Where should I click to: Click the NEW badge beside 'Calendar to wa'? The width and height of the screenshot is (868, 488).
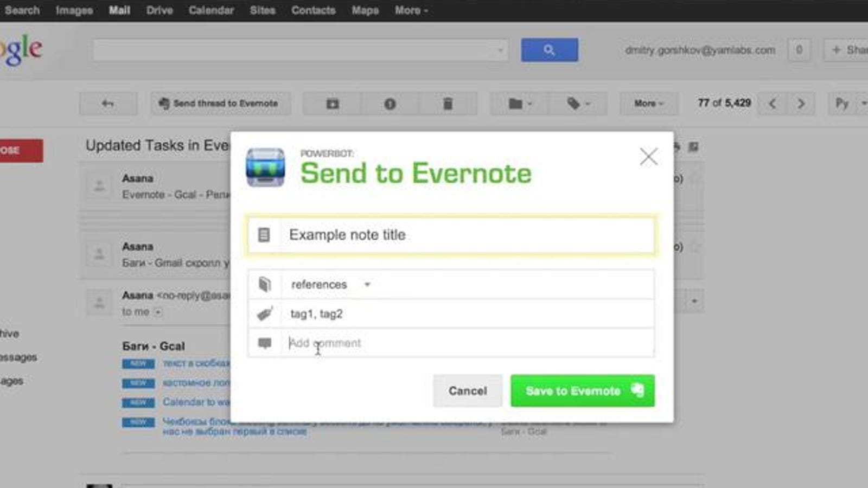pyautogui.click(x=138, y=403)
